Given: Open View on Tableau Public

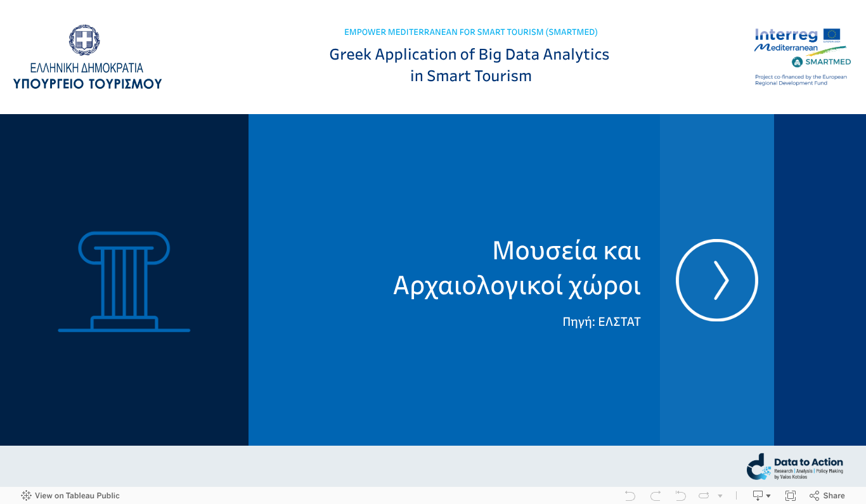Looking at the screenshot, I should (76, 495).
